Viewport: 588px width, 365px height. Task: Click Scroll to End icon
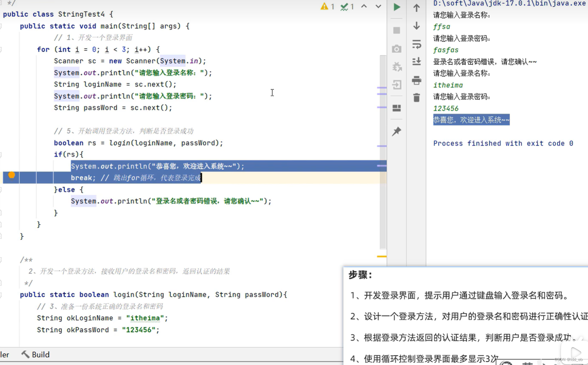tap(417, 62)
